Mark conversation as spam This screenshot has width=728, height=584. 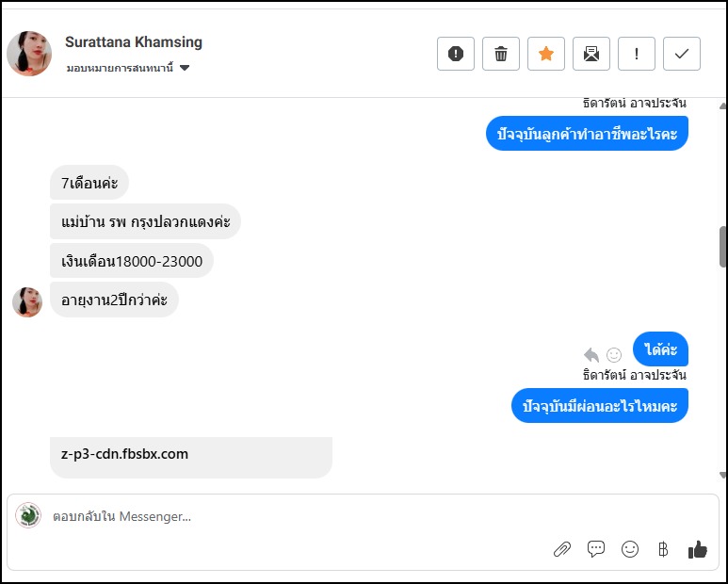point(456,54)
